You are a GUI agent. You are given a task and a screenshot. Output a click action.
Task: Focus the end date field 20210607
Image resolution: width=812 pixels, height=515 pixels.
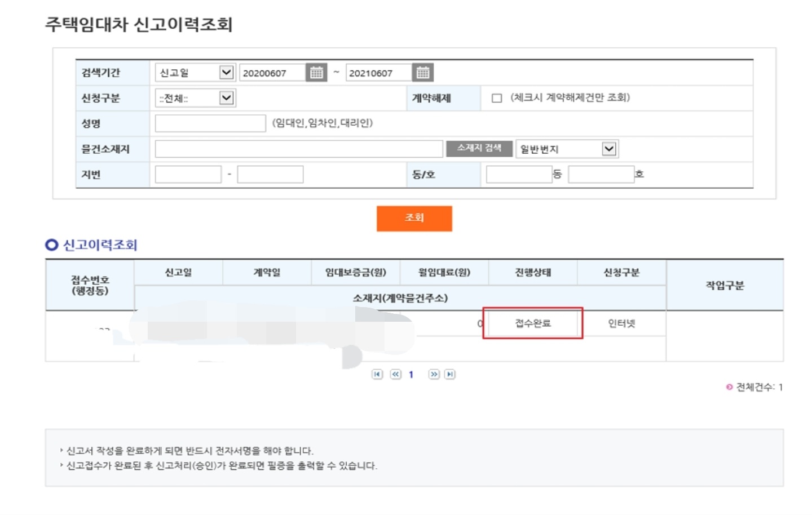(379, 73)
